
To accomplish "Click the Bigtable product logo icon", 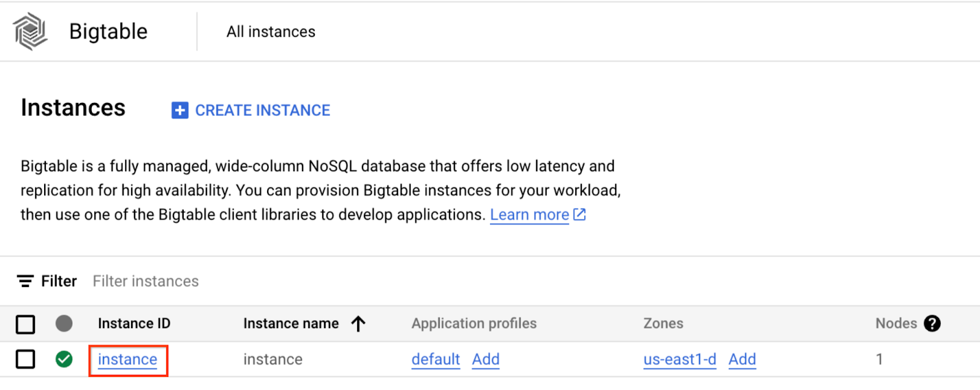I will (30, 31).
